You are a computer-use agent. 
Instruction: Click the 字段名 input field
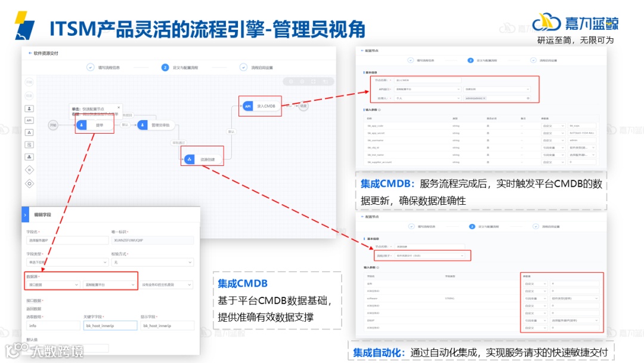coord(67,240)
